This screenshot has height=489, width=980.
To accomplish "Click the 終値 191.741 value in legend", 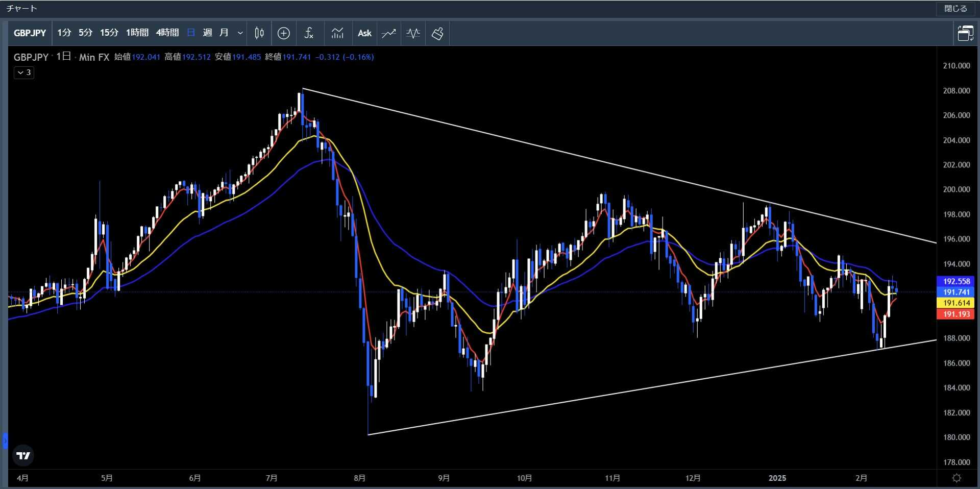I will pos(297,57).
